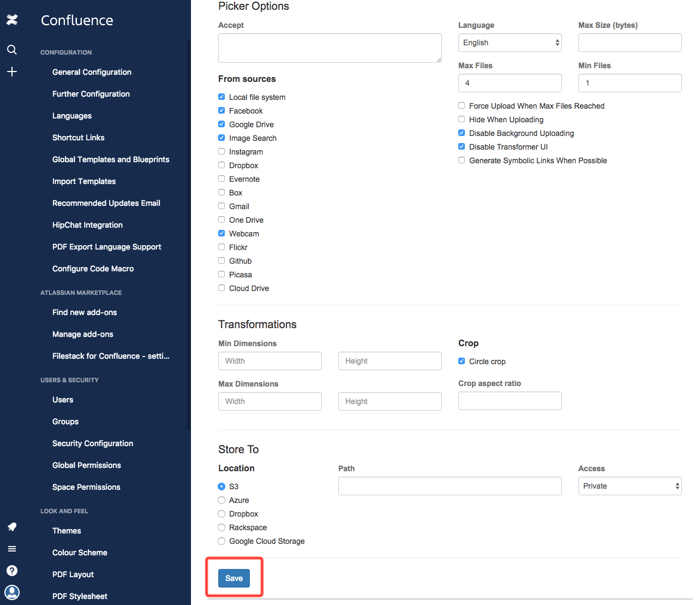Open Shortcut Links settings

click(79, 138)
